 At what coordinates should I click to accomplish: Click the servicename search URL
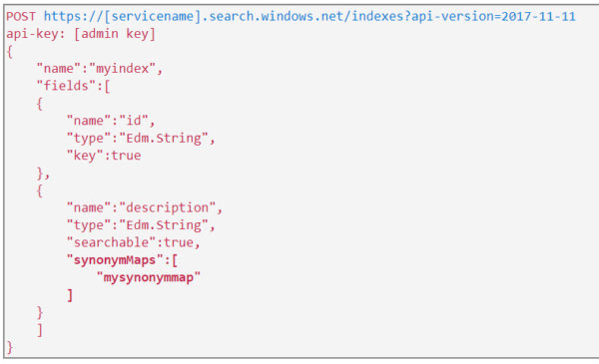tap(309, 16)
